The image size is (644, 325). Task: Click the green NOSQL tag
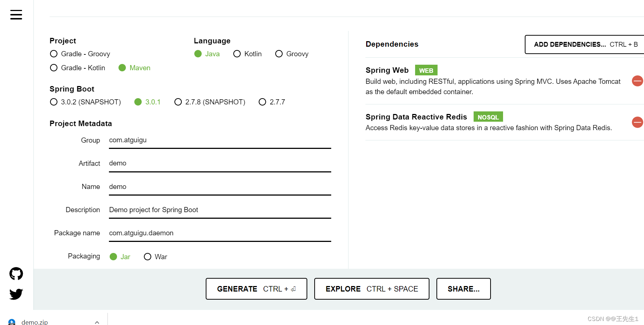tap(488, 117)
